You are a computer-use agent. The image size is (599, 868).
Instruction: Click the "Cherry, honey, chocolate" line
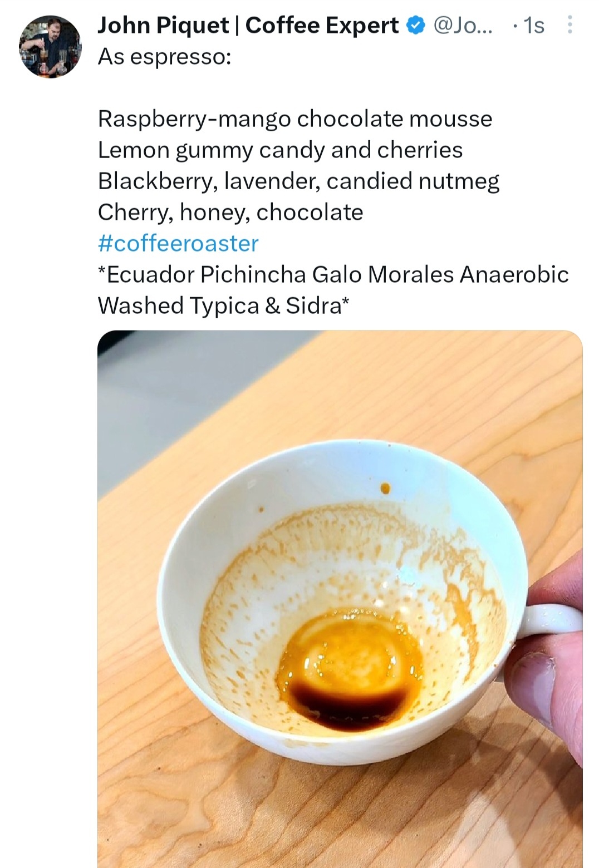(230, 212)
